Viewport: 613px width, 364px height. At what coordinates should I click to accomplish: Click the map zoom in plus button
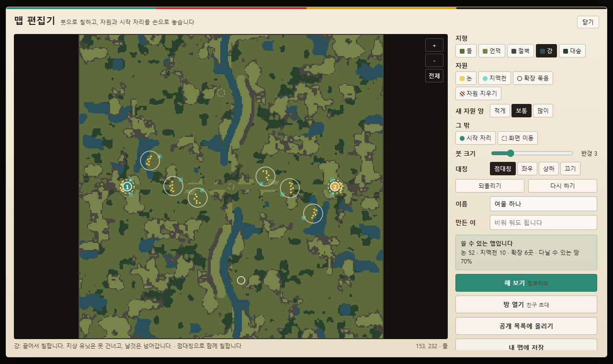pyautogui.click(x=434, y=45)
